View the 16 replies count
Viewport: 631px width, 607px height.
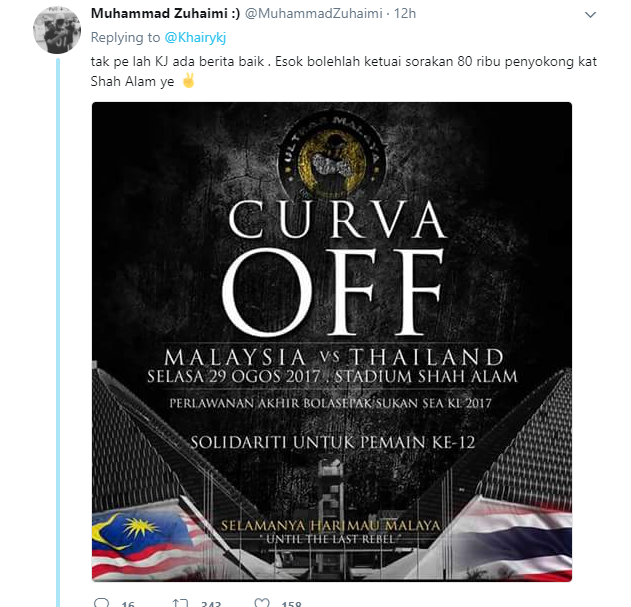tap(128, 603)
